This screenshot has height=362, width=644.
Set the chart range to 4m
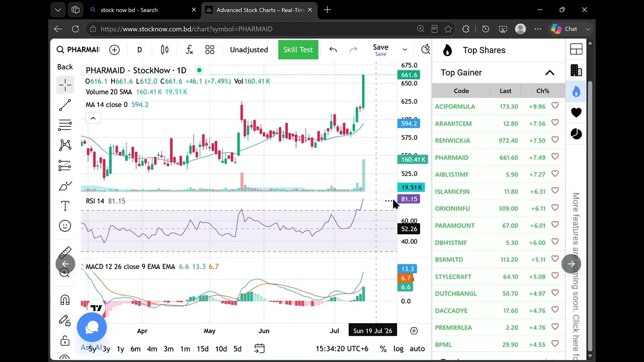pyautogui.click(x=152, y=348)
